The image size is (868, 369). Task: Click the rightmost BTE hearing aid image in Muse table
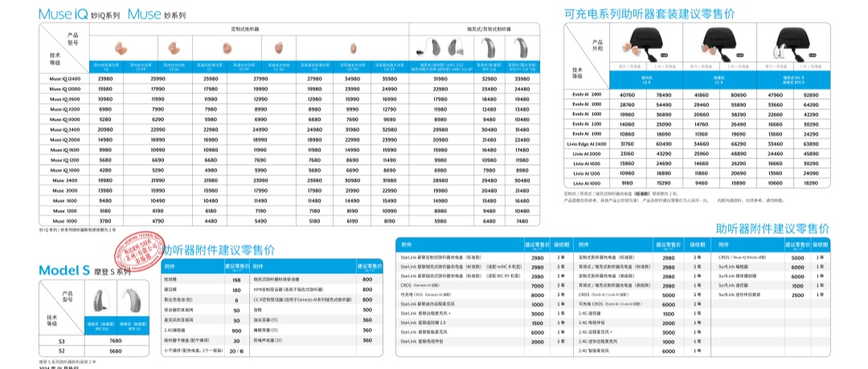pos(522,47)
